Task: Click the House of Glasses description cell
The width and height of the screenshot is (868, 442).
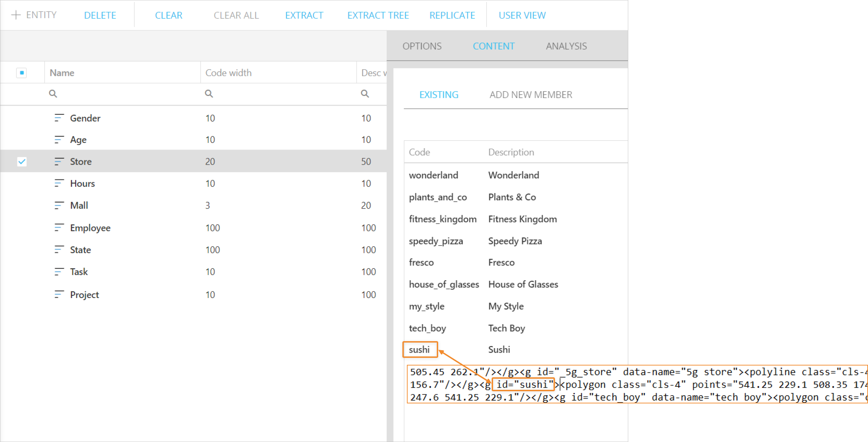Action: 523,284
